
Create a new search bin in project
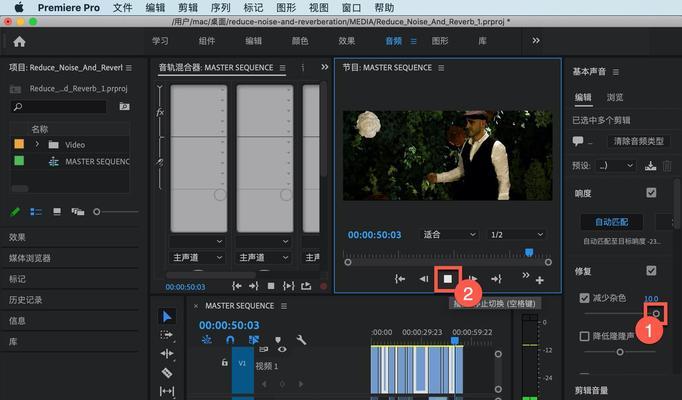click(124, 106)
